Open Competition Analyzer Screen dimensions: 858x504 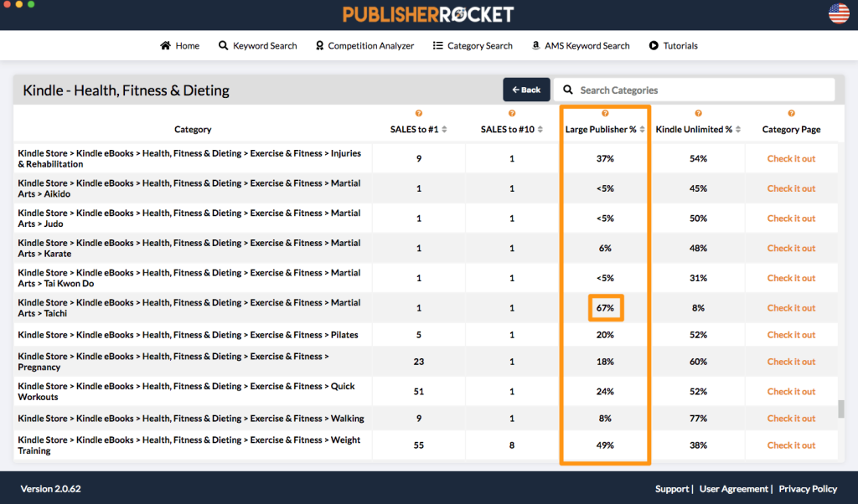(365, 45)
